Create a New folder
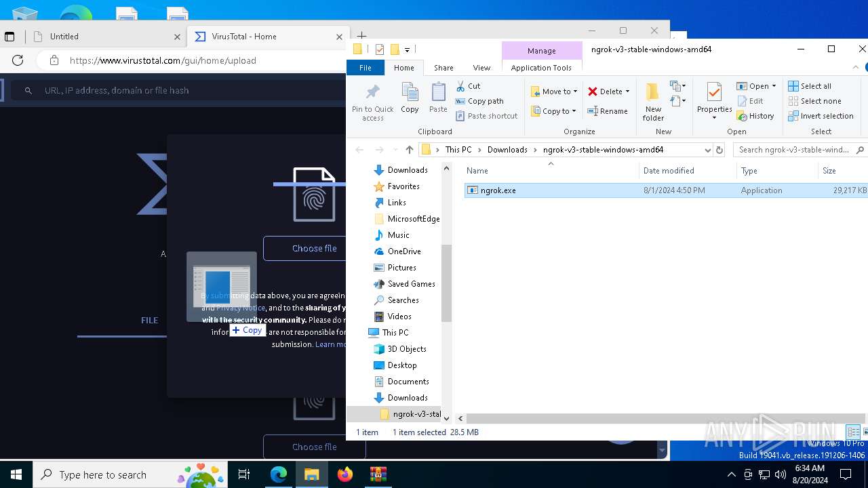The height and width of the screenshot is (488, 868). coord(653,102)
